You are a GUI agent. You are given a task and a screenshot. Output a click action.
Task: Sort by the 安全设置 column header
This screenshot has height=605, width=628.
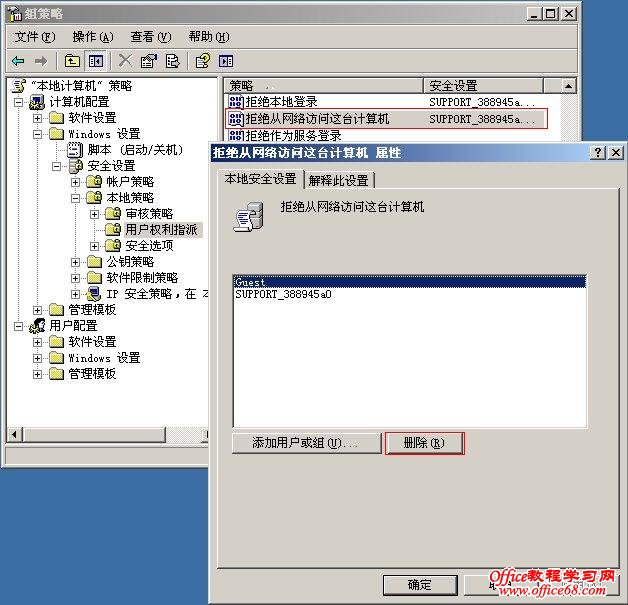[483, 85]
